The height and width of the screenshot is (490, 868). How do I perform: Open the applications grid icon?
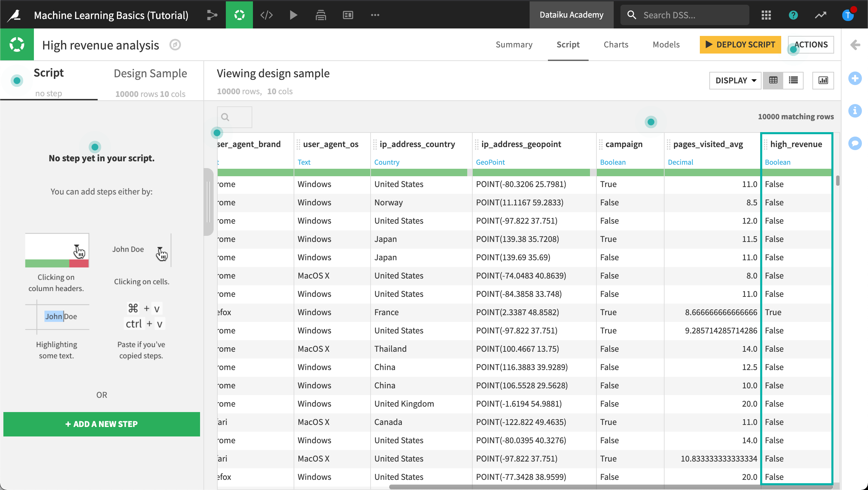[x=766, y=15]
